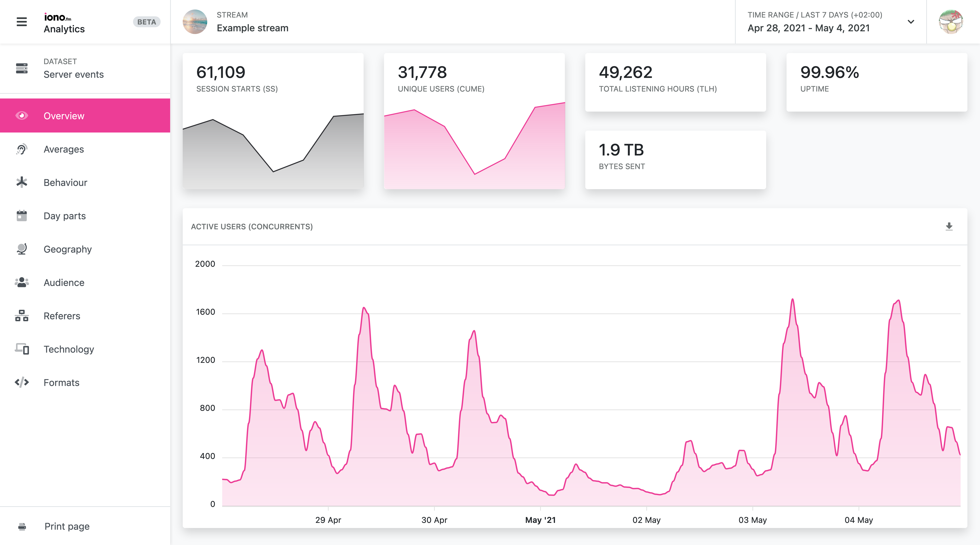The width and height of the screenshot is (980, 545).
Task: Click the iono.fm Analytics logo
Action: (64, 23)
